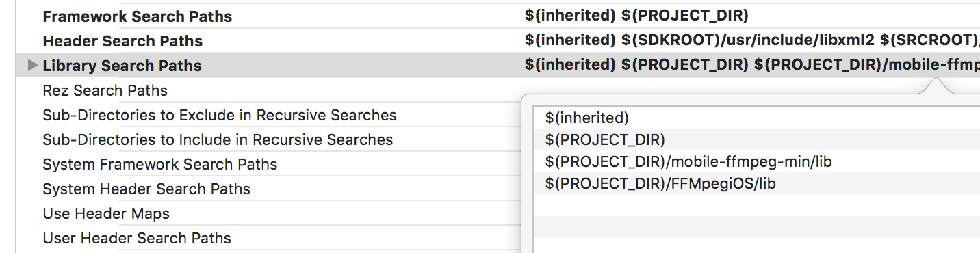Select the Use Header Maps setting
This screenshot has height=253, width=980.
pyautogui.click(x=106, y=213)
